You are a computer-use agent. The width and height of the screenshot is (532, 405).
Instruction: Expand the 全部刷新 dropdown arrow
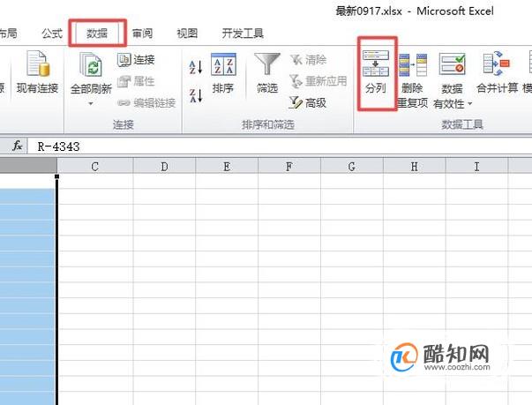pos(91,103)
